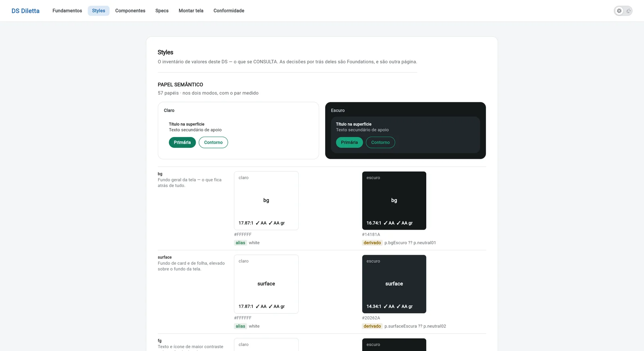Navigate to the Conformidade tab
This screenshot has height=351, width=644.
pos(229,11)
